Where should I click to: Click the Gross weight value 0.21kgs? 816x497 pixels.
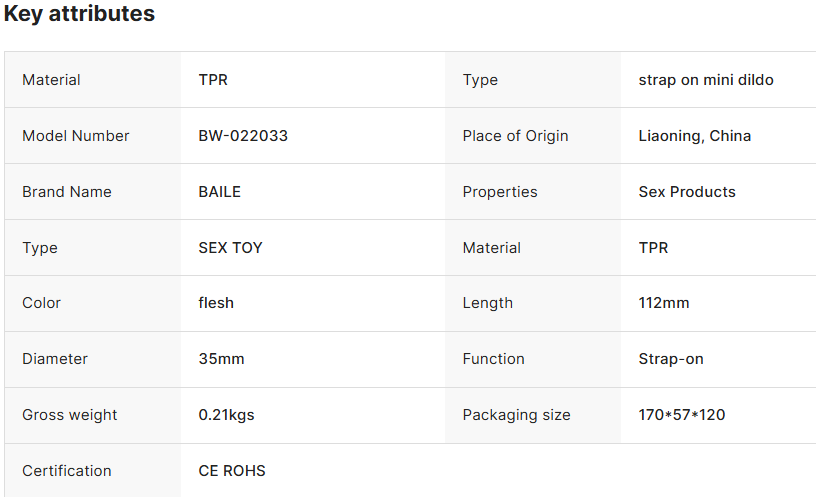[226, 415]
